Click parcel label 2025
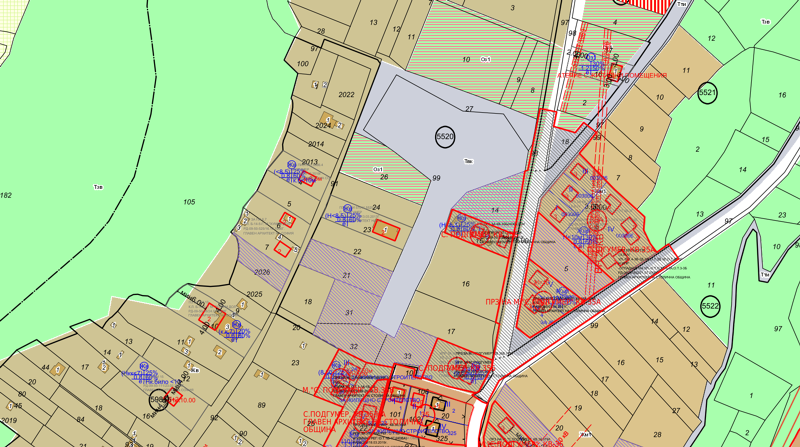The width and height of the screenshot is (800, 447). coord(253,294)
